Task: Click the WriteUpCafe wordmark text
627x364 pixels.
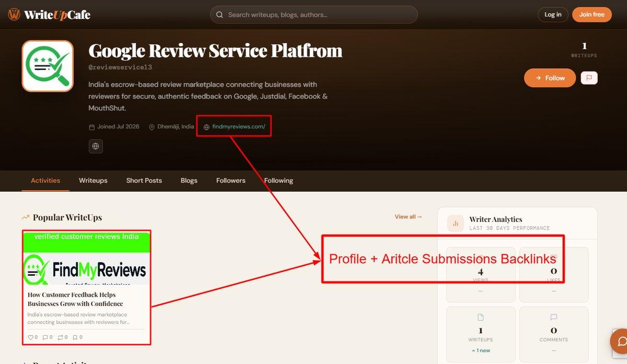Action: pyautogui.click(x=57, y=15)
